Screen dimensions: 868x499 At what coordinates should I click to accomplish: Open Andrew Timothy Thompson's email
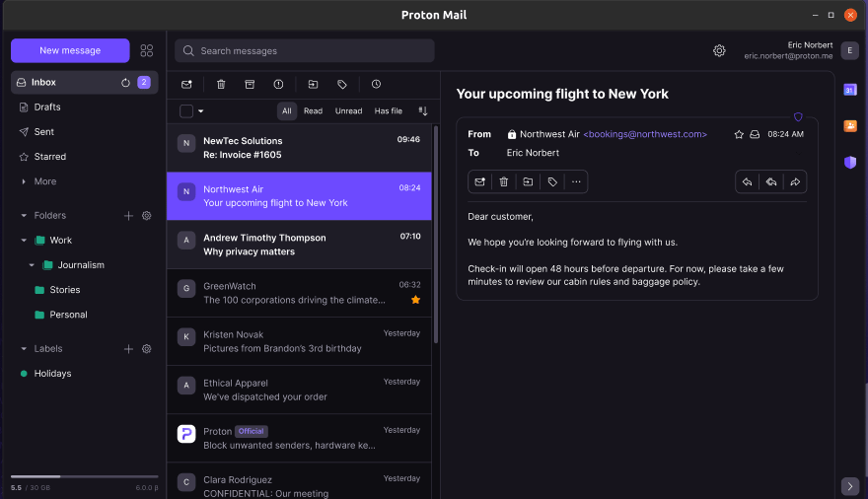299,245
